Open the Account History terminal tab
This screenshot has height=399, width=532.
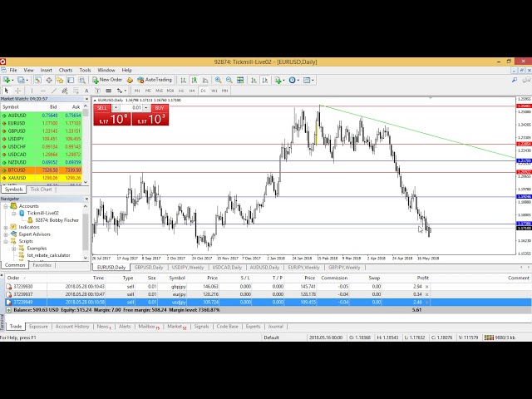point(71,327)
